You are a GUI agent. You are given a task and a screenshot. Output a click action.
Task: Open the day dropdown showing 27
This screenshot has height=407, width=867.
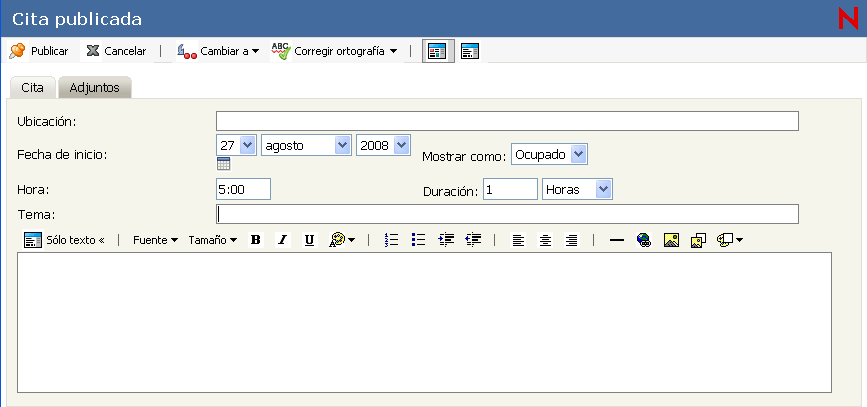[x=236, y=145]
